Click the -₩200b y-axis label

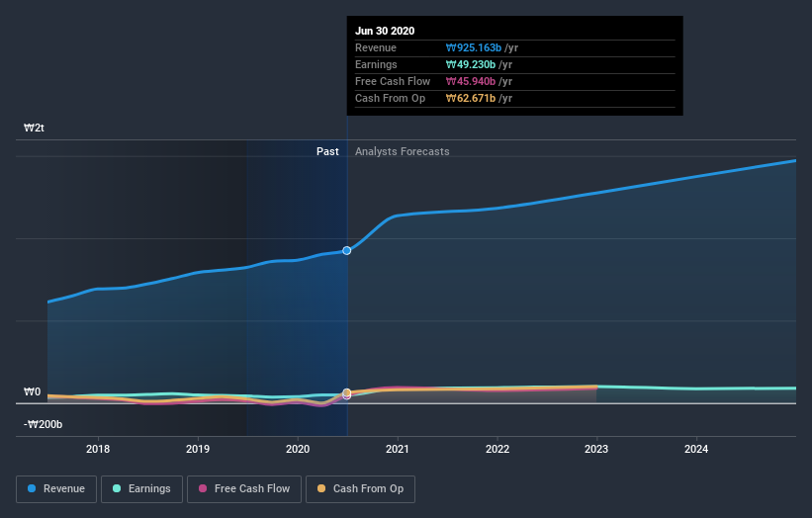[43, 424]
